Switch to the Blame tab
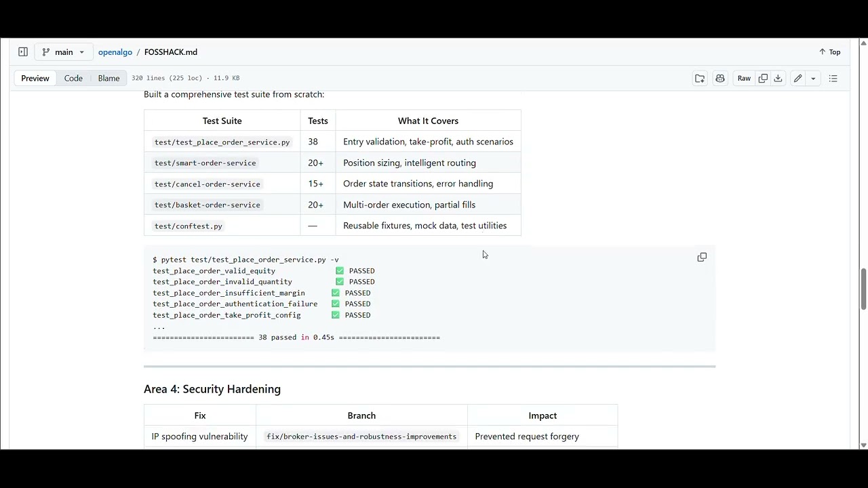 pos(108,79)
